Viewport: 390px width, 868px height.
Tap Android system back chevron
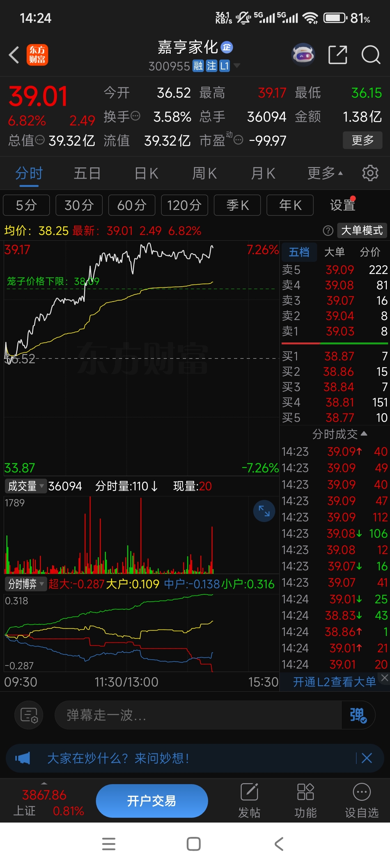pyautogui.click(x=279, y=844)
